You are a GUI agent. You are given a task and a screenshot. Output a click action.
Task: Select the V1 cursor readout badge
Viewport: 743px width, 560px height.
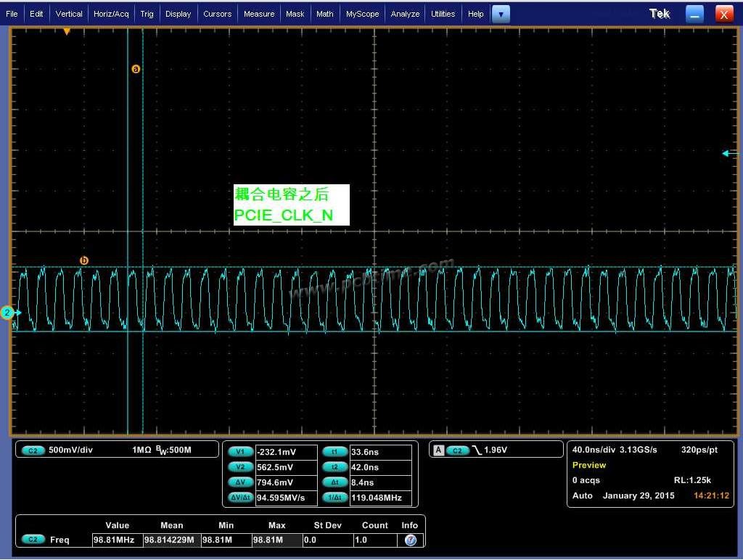click(x=240, y=452)
